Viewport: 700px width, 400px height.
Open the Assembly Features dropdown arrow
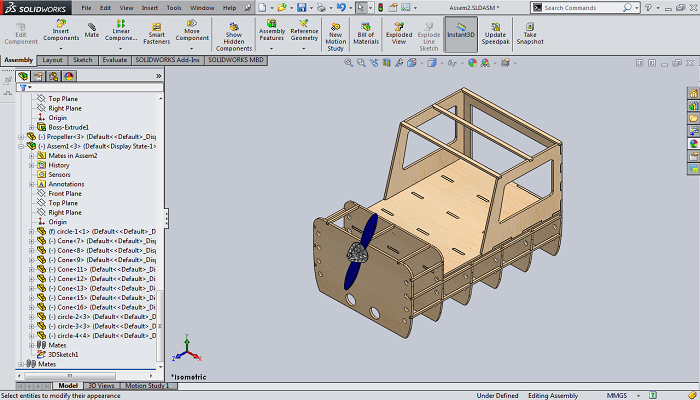[271, 48]
